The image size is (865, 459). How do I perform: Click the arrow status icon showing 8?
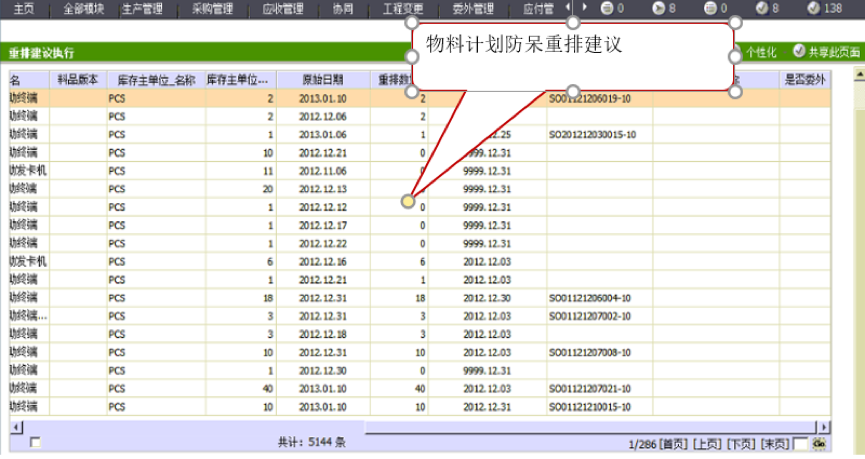658,8
